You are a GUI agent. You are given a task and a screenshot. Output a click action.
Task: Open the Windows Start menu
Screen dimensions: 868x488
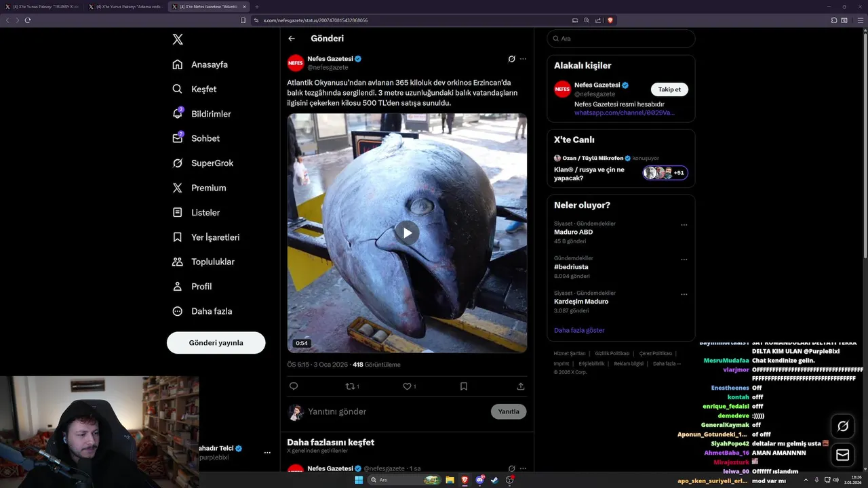pyautogui.click(x=359, y=480)
